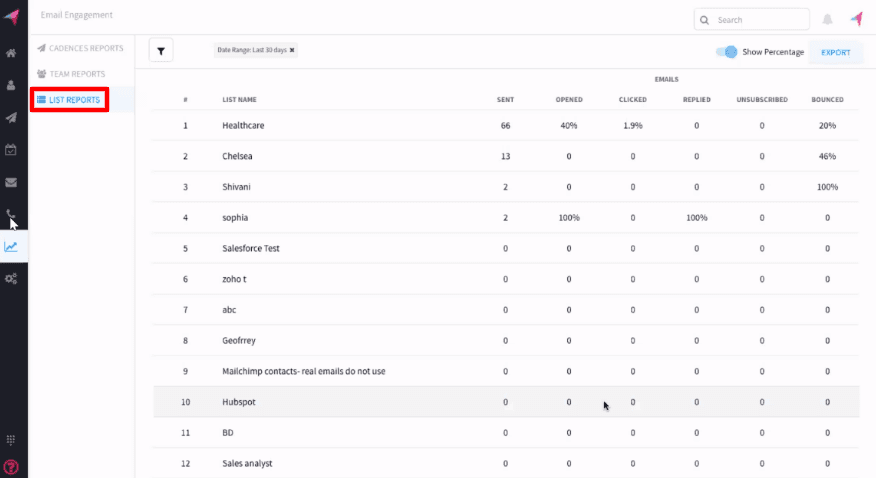Image resolution: width=876 pixels, height=478 pixels.
Task: Click Healthcare clicked value 1.9%
Action: tap(632, 126)
